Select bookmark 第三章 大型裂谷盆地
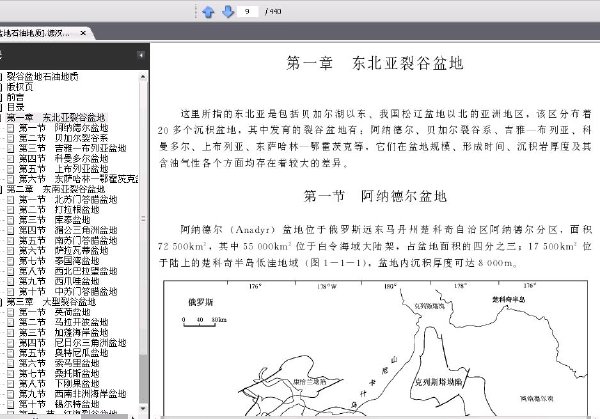 point(51,302)
